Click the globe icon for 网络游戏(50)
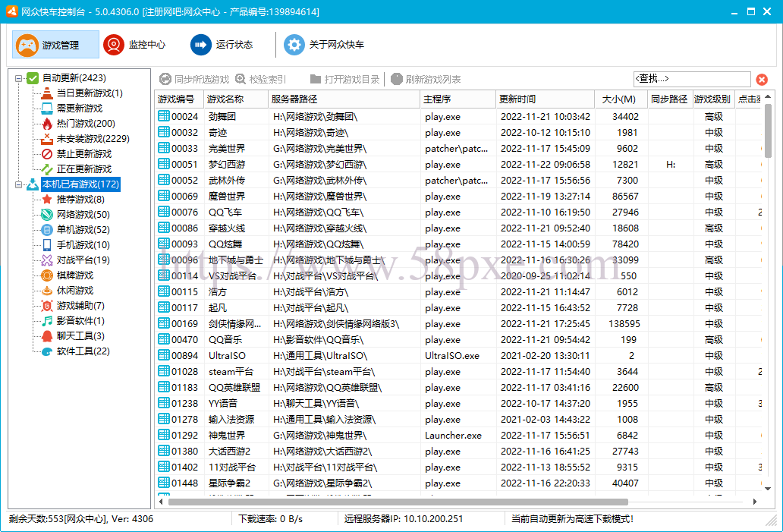This screenshot has width=783, height=532. pyautogui.click(x=47, y=215)
